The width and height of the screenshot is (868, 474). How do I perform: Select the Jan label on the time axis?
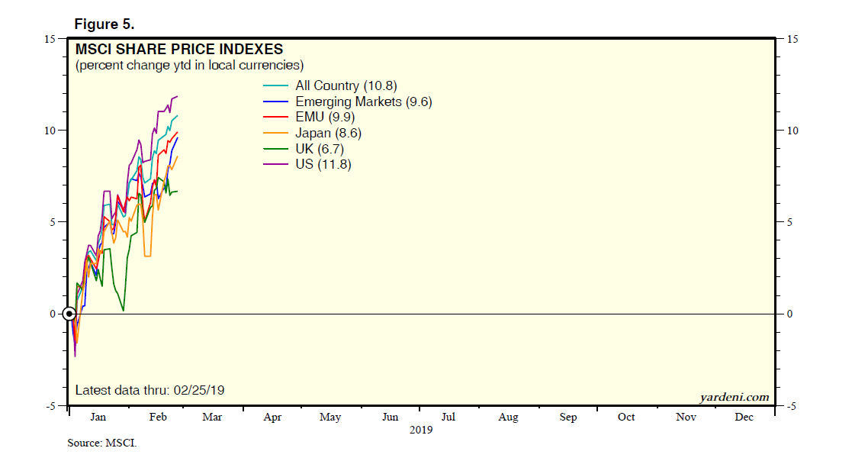point(98,418)
